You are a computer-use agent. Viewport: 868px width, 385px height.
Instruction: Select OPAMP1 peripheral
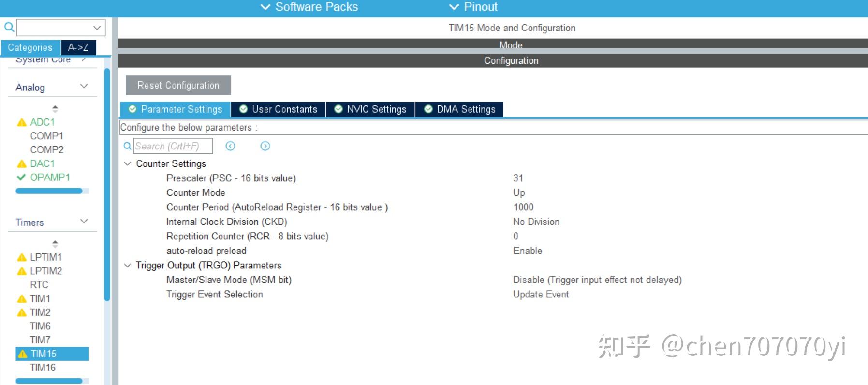50,177
